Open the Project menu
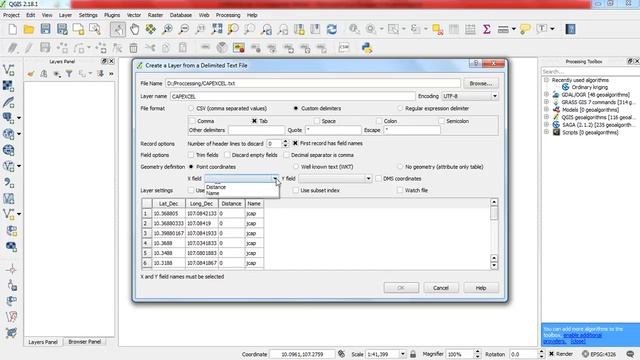640x360 pixels. (11, 15)
